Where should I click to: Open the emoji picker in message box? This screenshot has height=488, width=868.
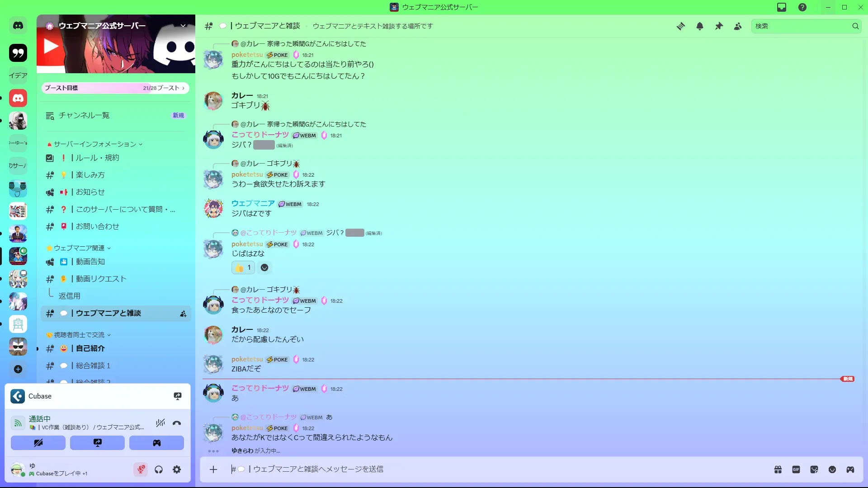pyautogui.click(x=832, y=469)
